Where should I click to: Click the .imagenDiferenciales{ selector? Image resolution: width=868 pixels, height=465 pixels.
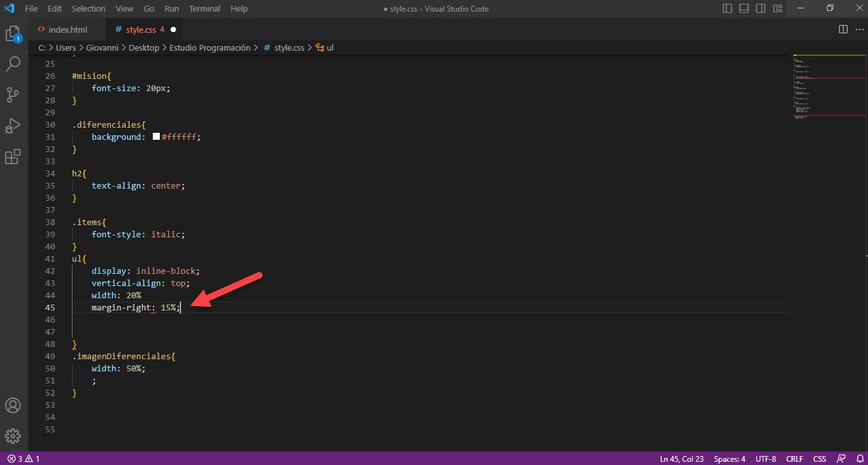tap(124, 357)
